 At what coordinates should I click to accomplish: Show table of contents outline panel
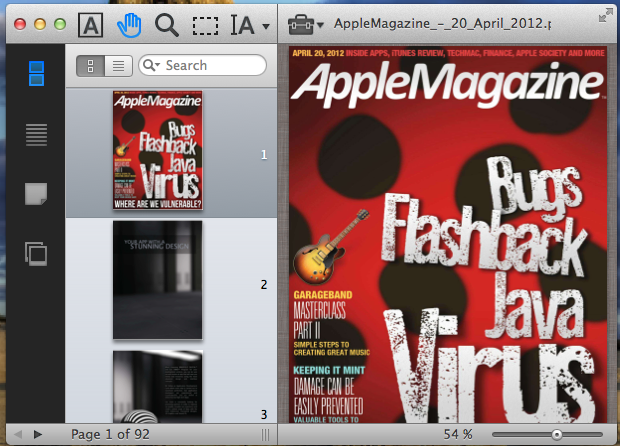[36, 135]
